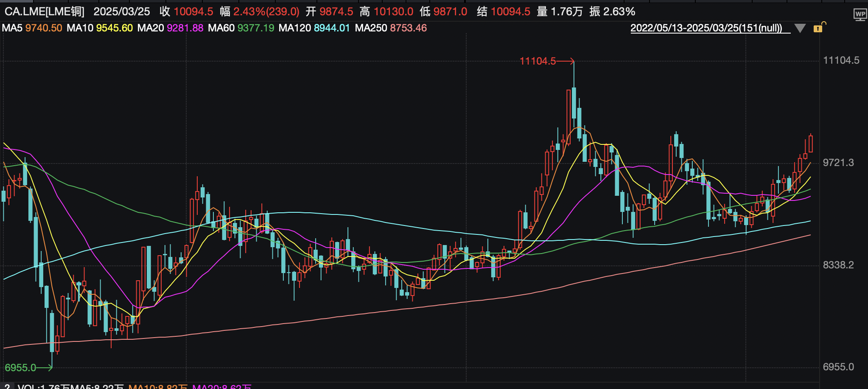The image size is (868, 389).
Task: Select the MA10 9545.60 indicator label
Action: 100,28
